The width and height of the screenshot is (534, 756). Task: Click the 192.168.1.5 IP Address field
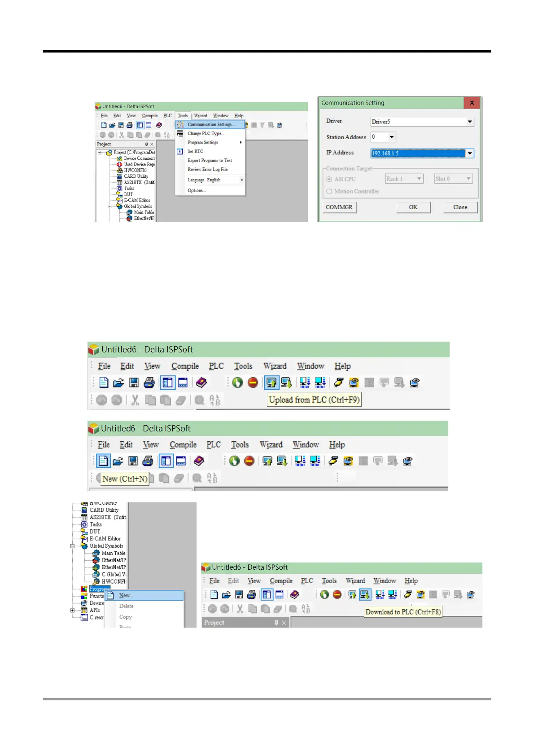click(418, 154)
